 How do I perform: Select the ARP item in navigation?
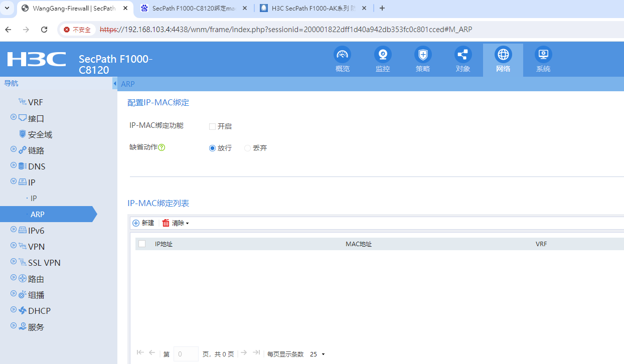(38, 214)
